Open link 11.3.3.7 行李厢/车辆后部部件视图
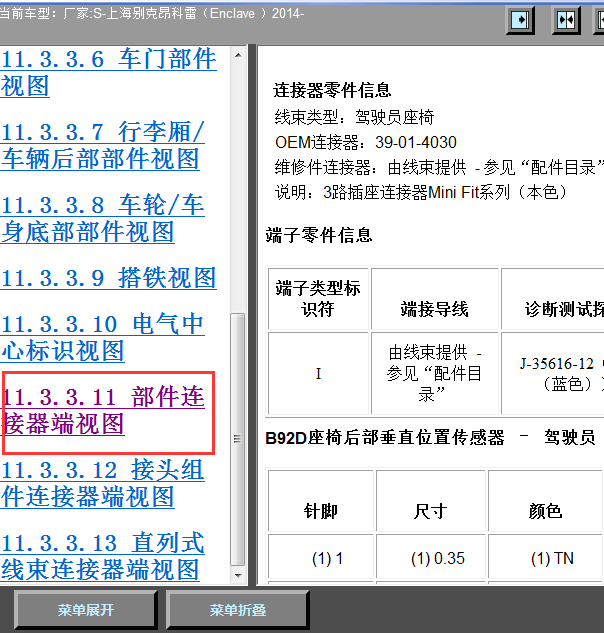604x633 pixels. click(x=103, y=145)
